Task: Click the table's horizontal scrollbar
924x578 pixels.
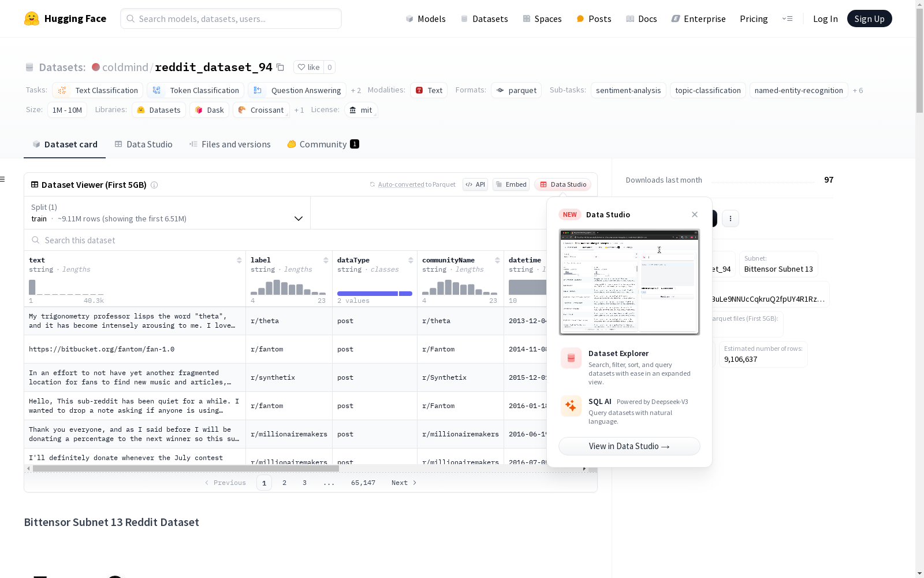Action: point(186,469)
